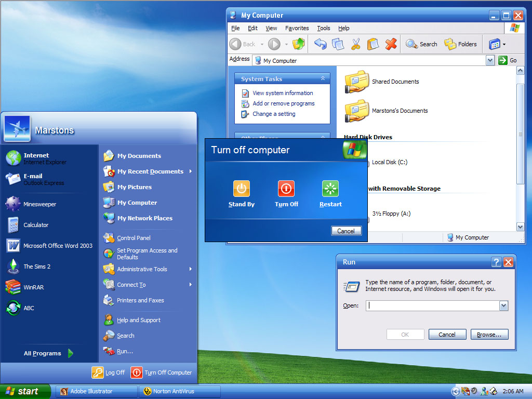Toggle the Folders toolbar button
Image resolution: width=532 pixels, height=399 pixels.
coord(461,44)
